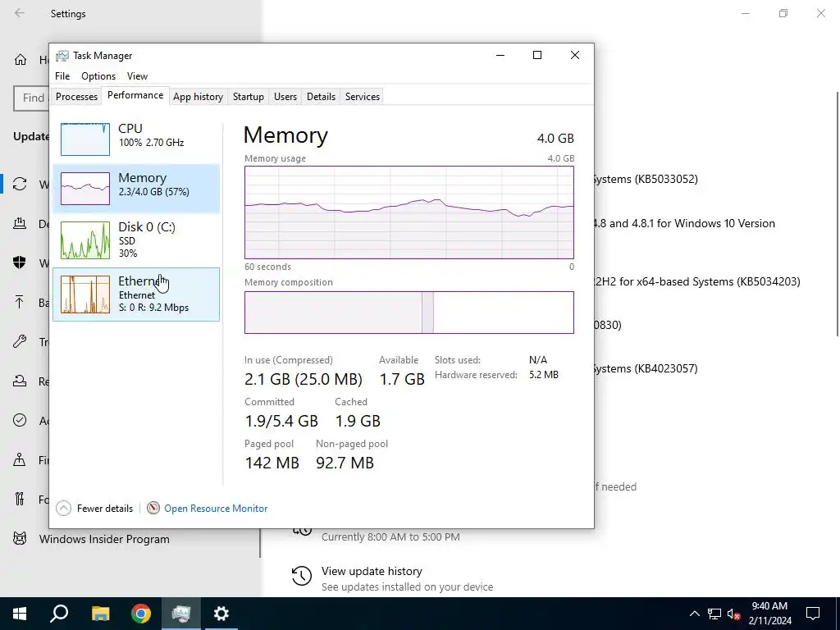840x630 pixels.
Task: Show hidden system tray icons
Action: (x=694, y=614)
